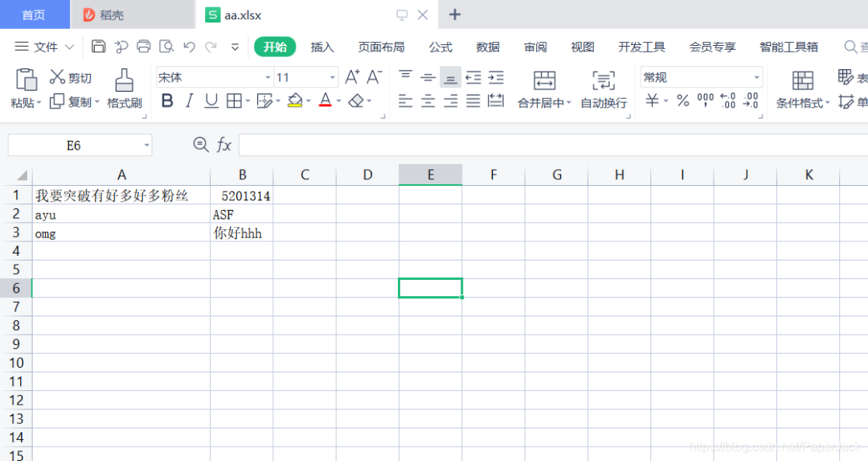This screenshot has height=461, width=868.
Task: Toggle Bold formatting
Action: coord(167,101)
